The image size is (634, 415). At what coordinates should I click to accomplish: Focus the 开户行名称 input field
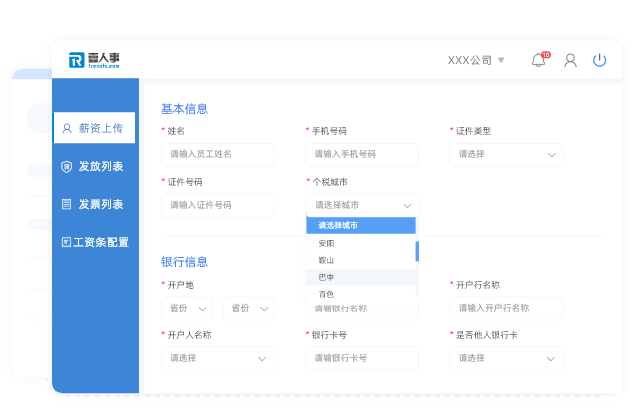[x=506, y=308]
